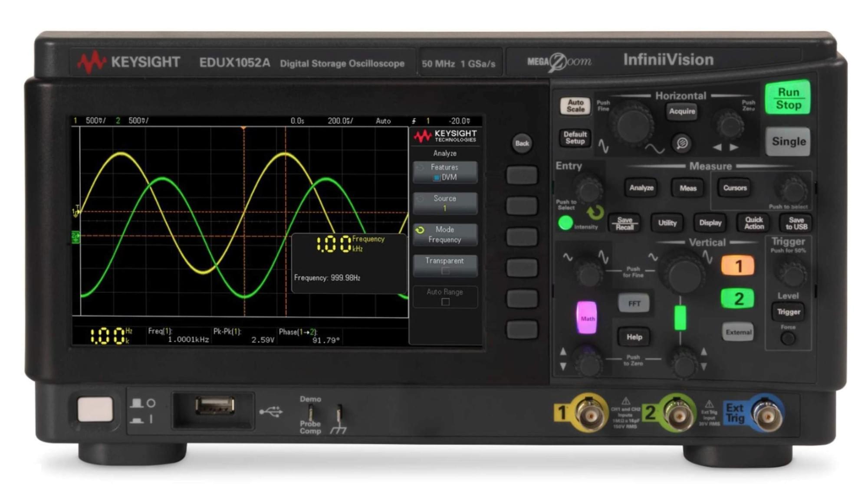Click the front USB port

tap(214, 406)
